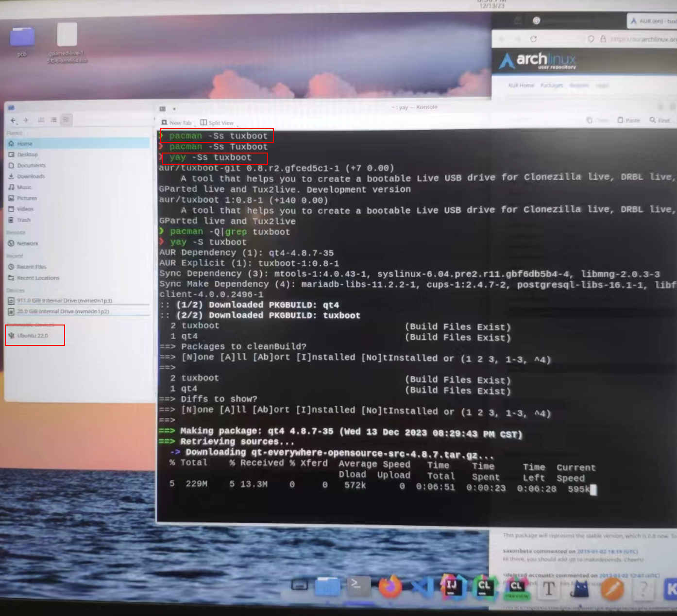Launch IntelliJ IDEA from the dock
677x616 pixels.
point(452,587)
